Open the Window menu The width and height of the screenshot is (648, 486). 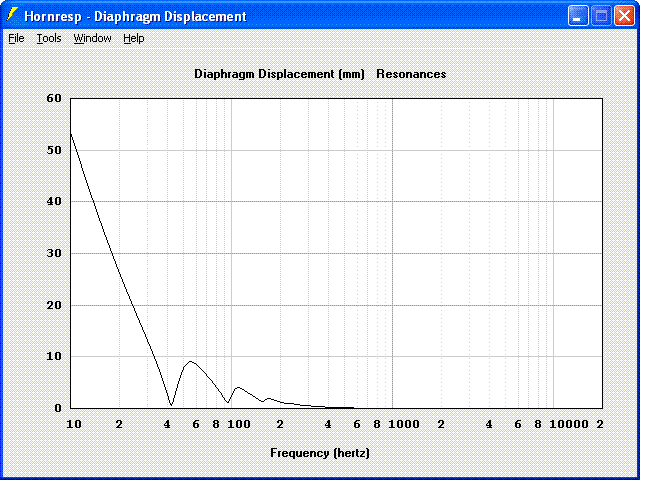[92, 38]
